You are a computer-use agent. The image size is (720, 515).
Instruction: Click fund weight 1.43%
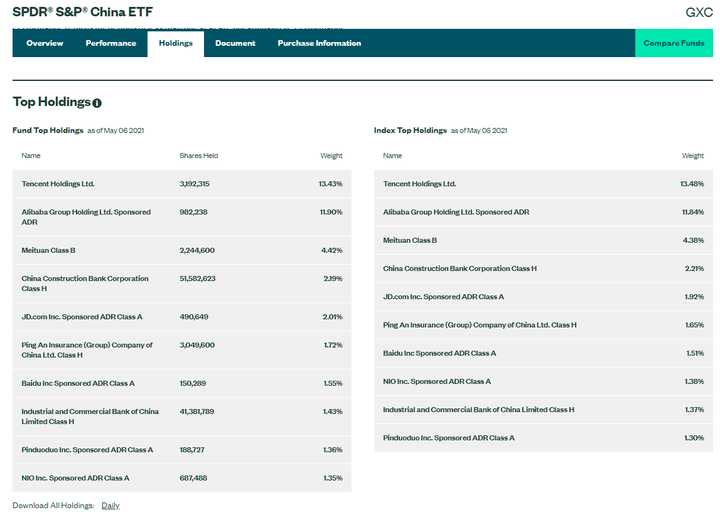[x=333, y=412]
